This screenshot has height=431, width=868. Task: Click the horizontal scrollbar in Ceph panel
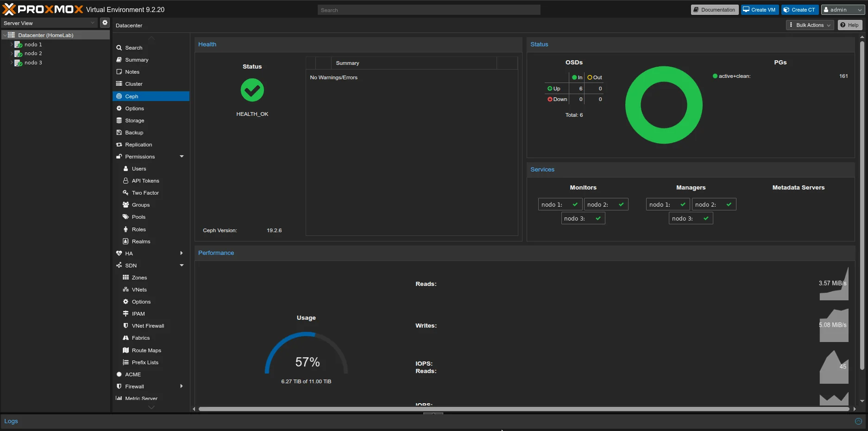524,409
